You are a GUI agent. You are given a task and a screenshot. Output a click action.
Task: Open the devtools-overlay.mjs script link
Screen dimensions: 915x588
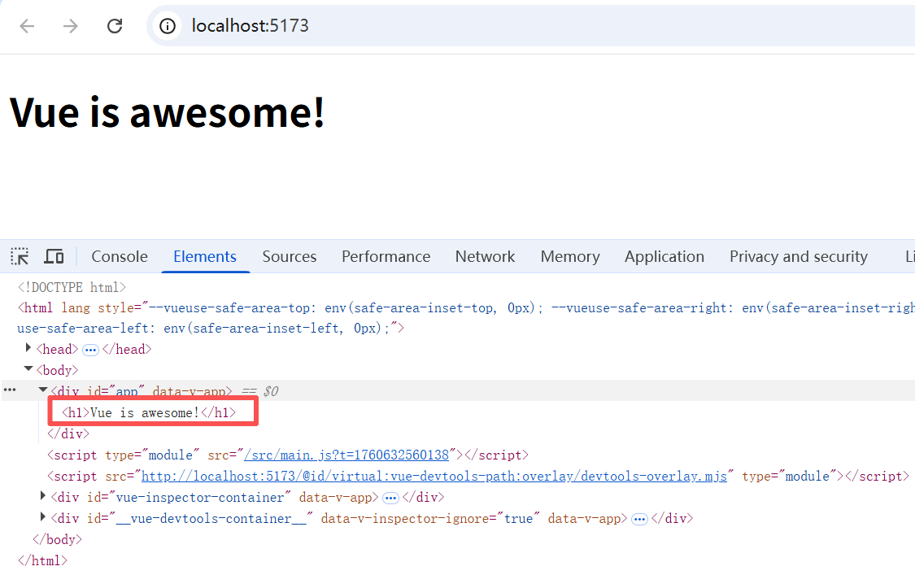click(434, 476)
